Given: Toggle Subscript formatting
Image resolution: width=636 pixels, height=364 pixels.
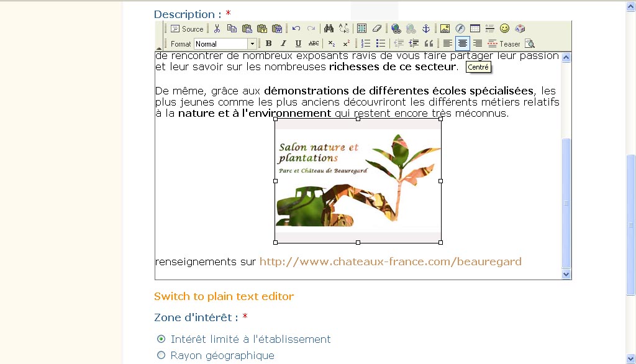Looking at the screenshot, I should [332, 44].
